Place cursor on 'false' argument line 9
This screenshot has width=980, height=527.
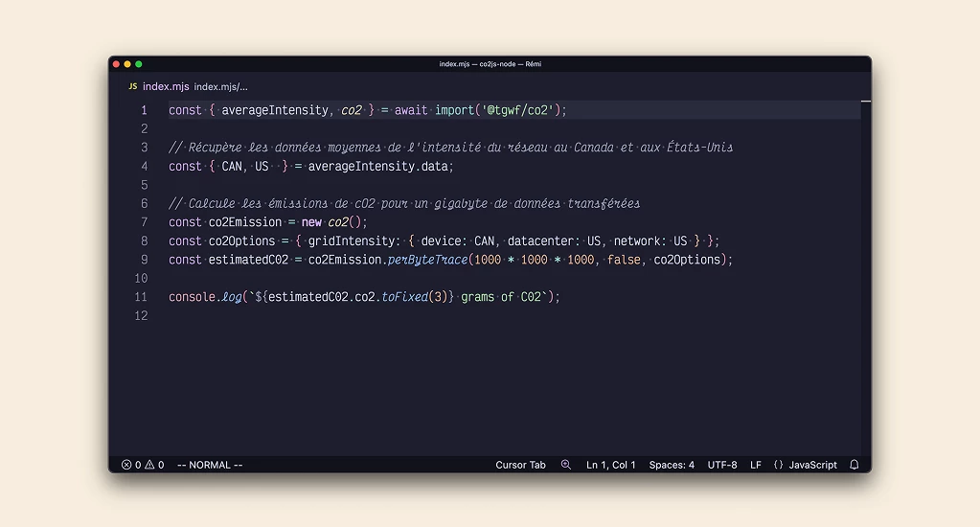click(x=623, y=260)
